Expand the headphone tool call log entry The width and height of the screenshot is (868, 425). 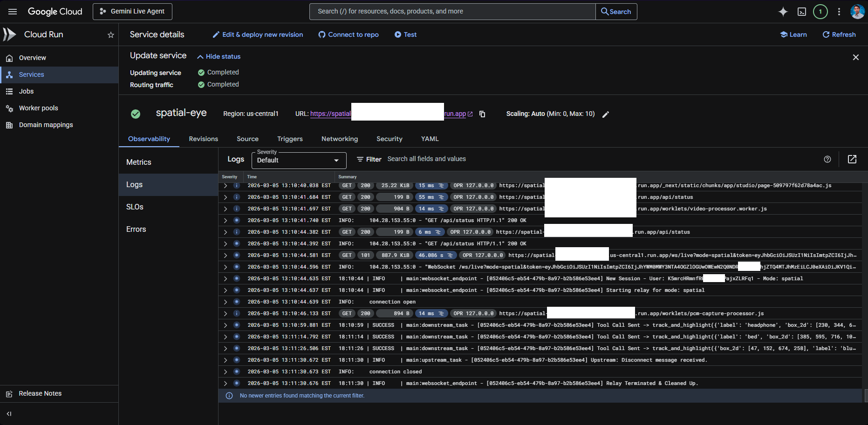[x=226, y=325]
